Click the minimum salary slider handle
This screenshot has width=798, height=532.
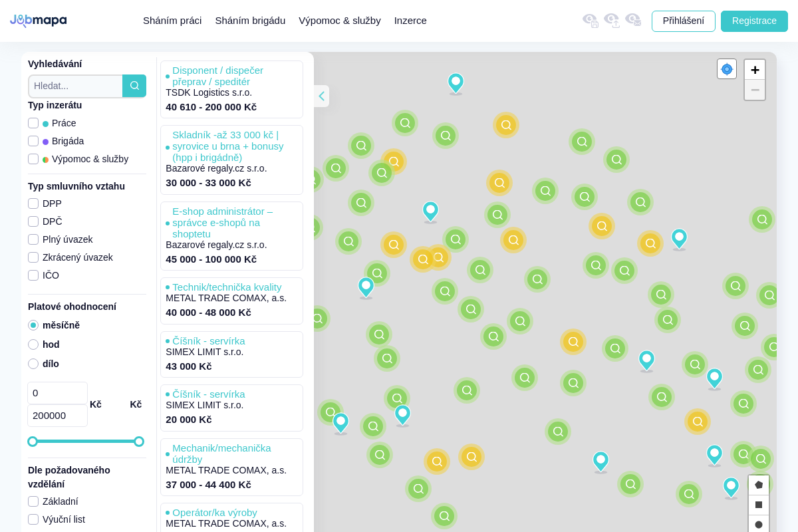pos(33,442)
